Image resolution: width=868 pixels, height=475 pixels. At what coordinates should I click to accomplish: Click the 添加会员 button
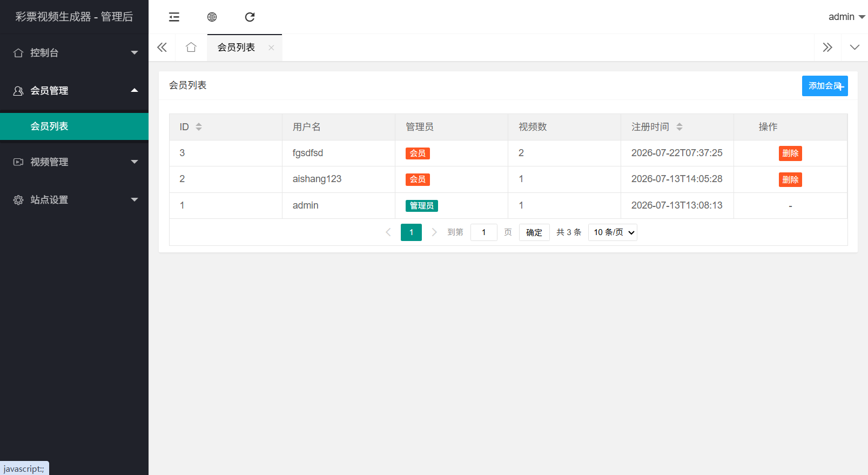[825, 86]
